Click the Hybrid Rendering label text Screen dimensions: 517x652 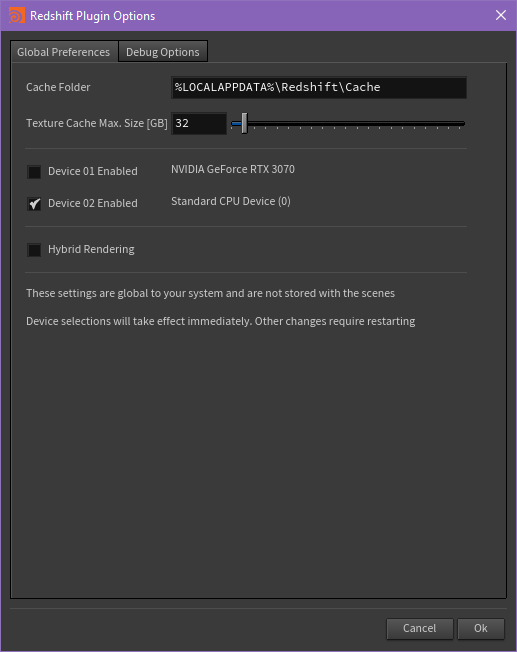tap(91, 249)
